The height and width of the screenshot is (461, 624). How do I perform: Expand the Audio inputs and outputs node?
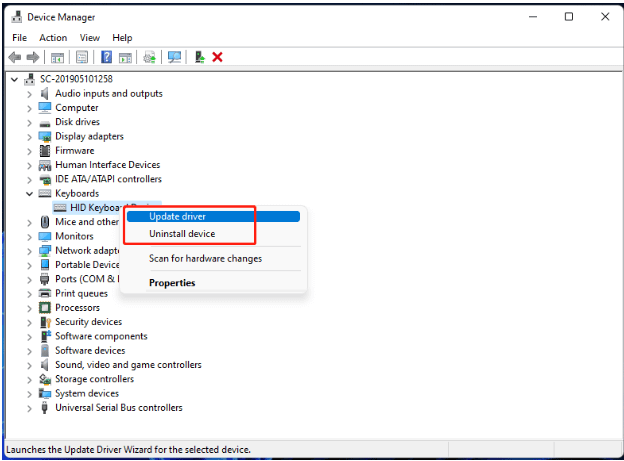click(x=31, y=94)
